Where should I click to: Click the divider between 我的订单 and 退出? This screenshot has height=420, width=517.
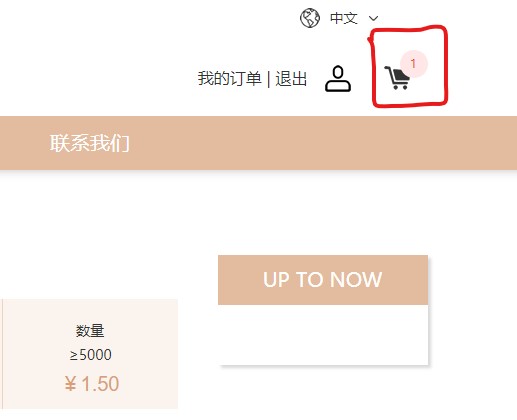pos(269,79)
